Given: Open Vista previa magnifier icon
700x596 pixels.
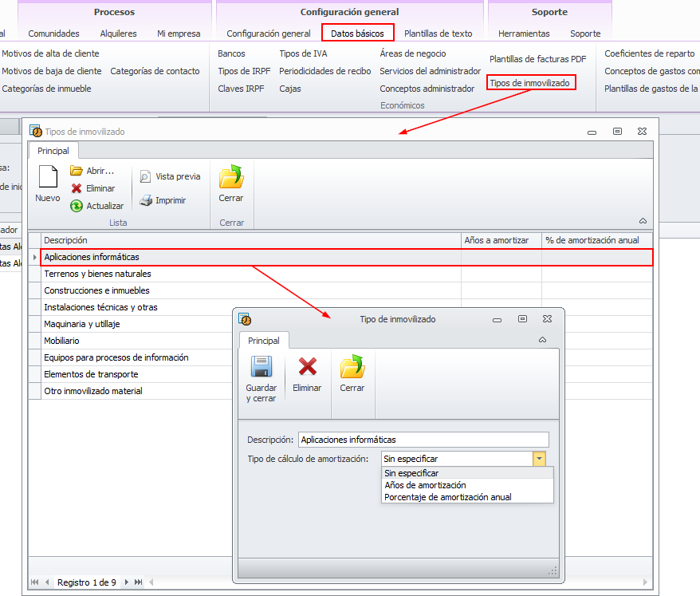Looking at the screenshot, I should coord(145,176).
